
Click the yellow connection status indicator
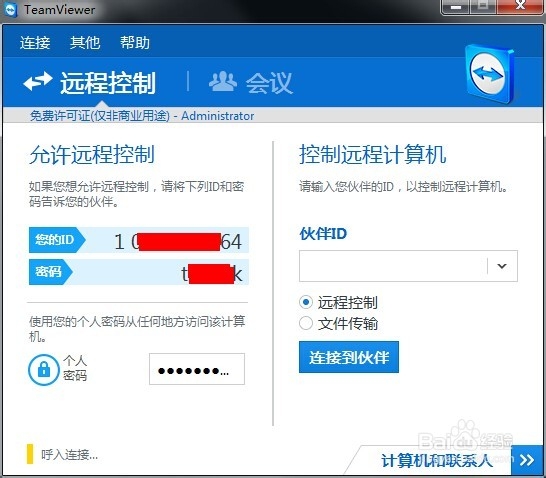[30, 454]
